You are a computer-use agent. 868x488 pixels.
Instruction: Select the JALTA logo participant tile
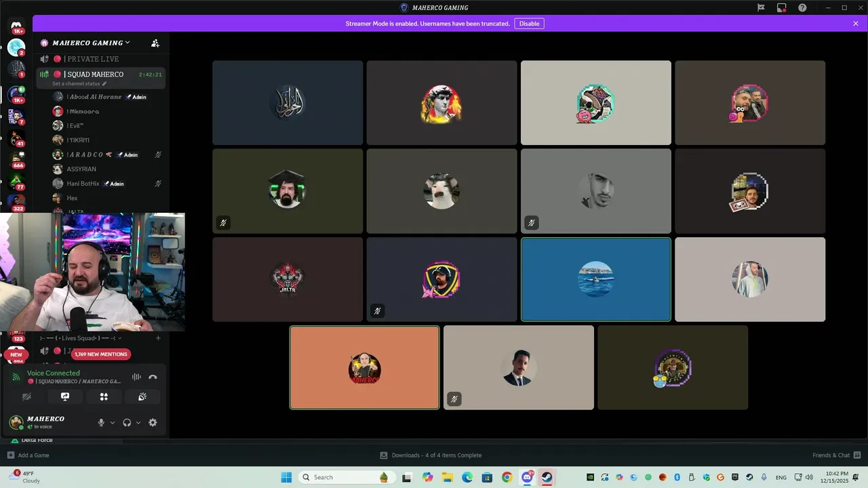tap(288, 279)
